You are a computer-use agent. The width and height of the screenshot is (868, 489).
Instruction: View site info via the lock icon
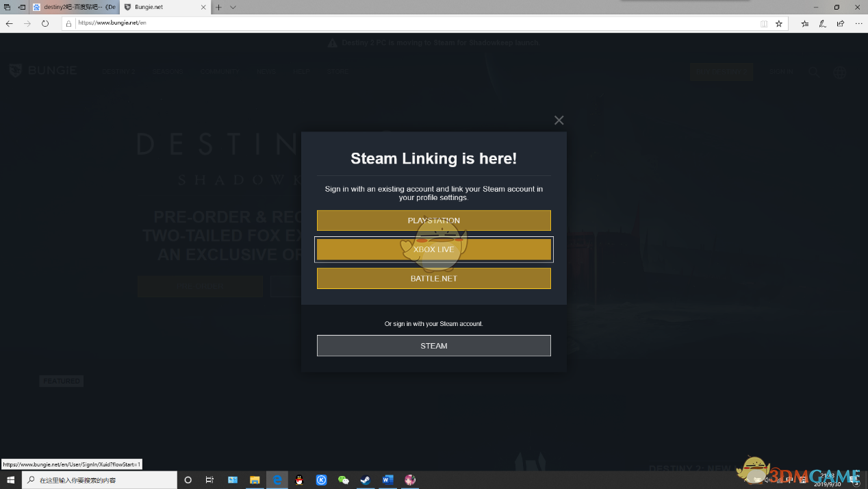68,23
